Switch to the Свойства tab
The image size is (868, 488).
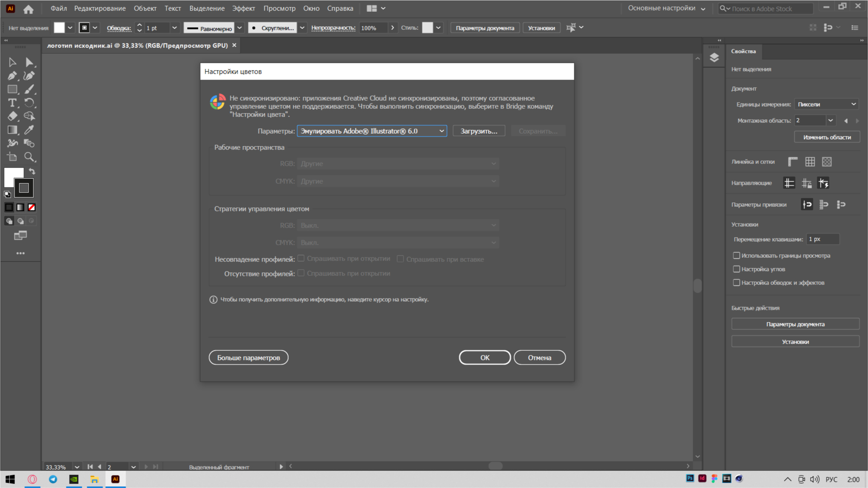(x=744, y=51)
